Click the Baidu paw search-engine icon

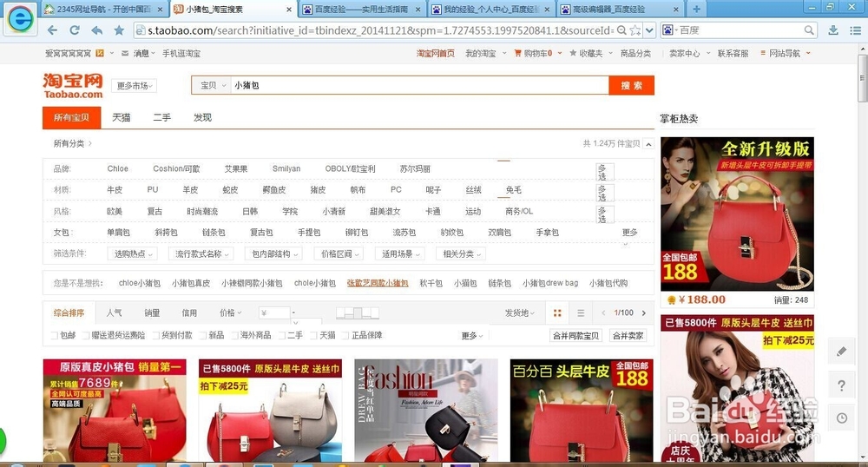point(668,30)
